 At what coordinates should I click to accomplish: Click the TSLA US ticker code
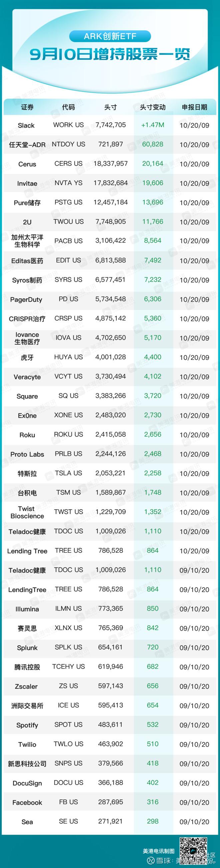pyautogui.click(x=68, y=473)
